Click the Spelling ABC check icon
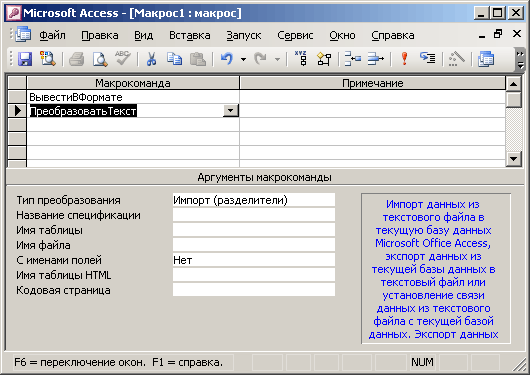 tap(122, 58)
